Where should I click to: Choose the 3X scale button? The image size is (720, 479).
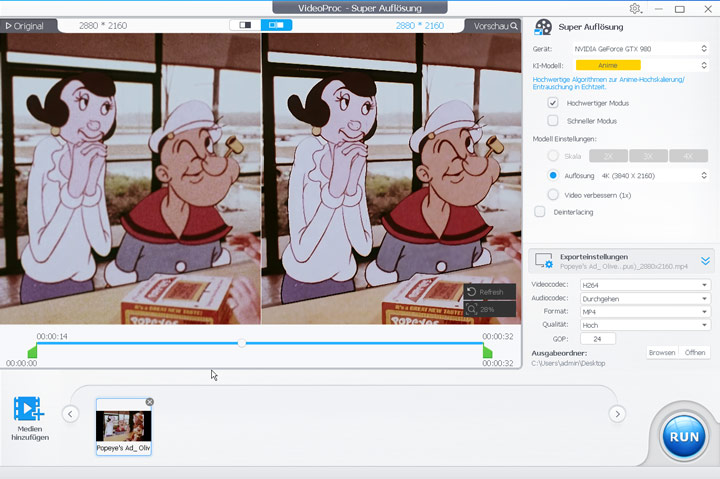coord(648,156)
